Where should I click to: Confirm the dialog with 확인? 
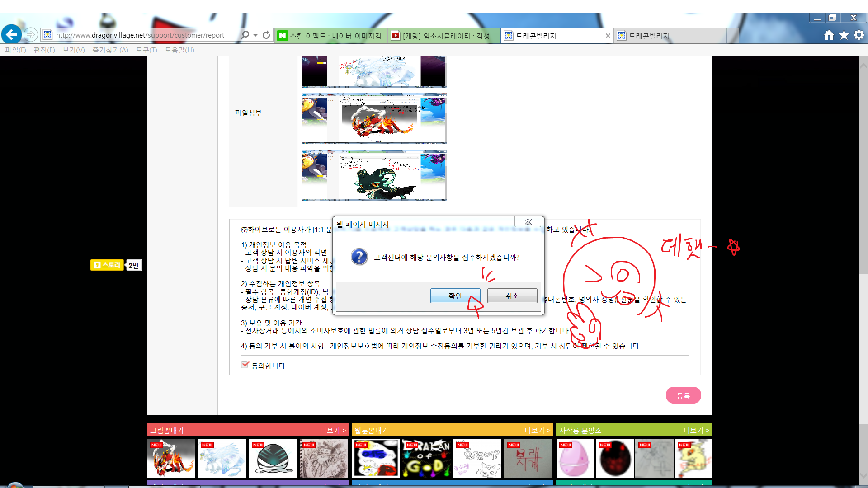pos(455,296)
